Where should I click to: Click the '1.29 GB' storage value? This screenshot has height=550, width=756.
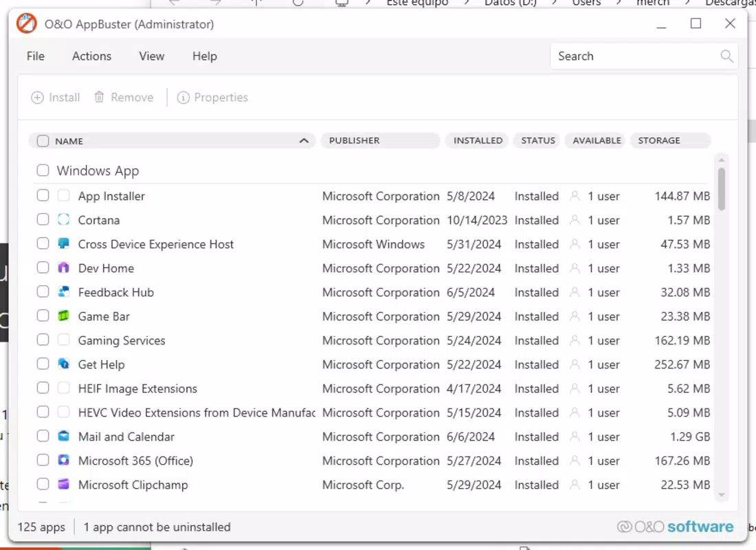click(690, 437)
